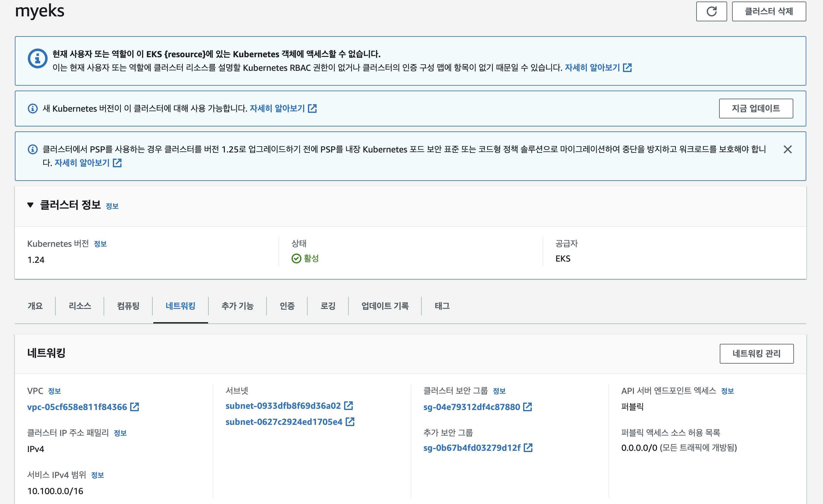Click the vpc-05cf658e811f84366 link
823x504 pixels.
(x=77, y=407)
